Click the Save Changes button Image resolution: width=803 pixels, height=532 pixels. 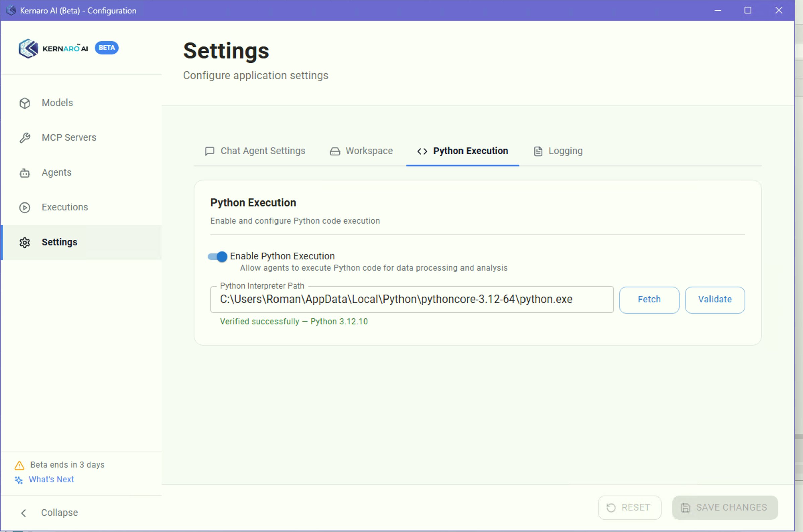pyautogui.click(x=725, y=508)
